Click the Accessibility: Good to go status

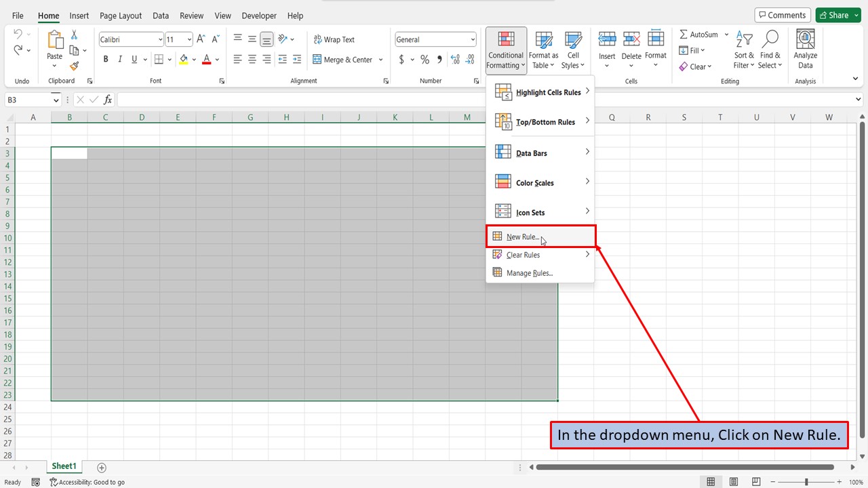click(x=87, y=481)
